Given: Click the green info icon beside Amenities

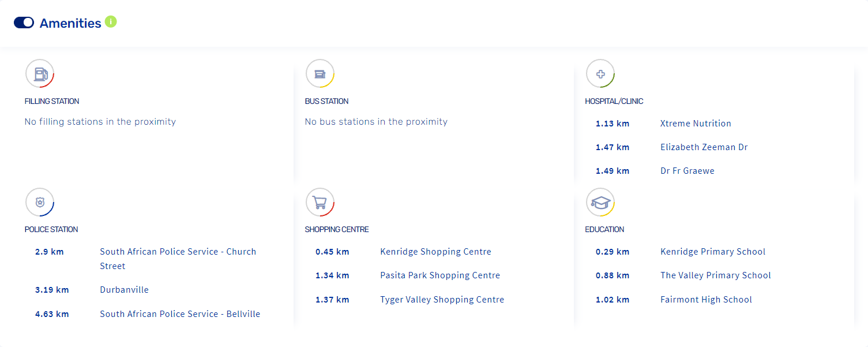Looking at the screenshot, I should point(111,22).
